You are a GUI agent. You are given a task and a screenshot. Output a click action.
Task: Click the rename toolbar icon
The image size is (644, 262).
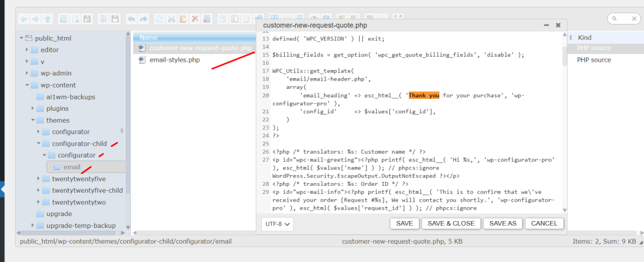tap(235, 18)
